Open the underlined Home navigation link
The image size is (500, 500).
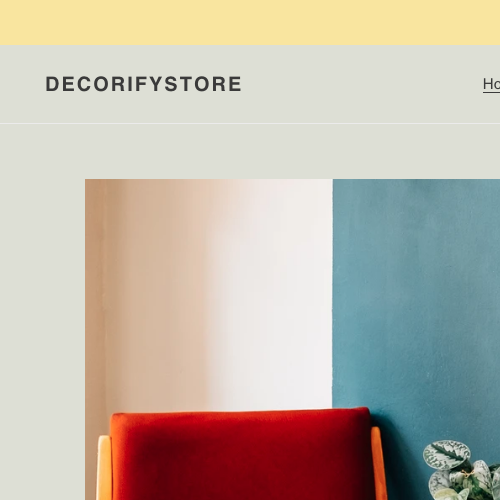pos(491,84)
